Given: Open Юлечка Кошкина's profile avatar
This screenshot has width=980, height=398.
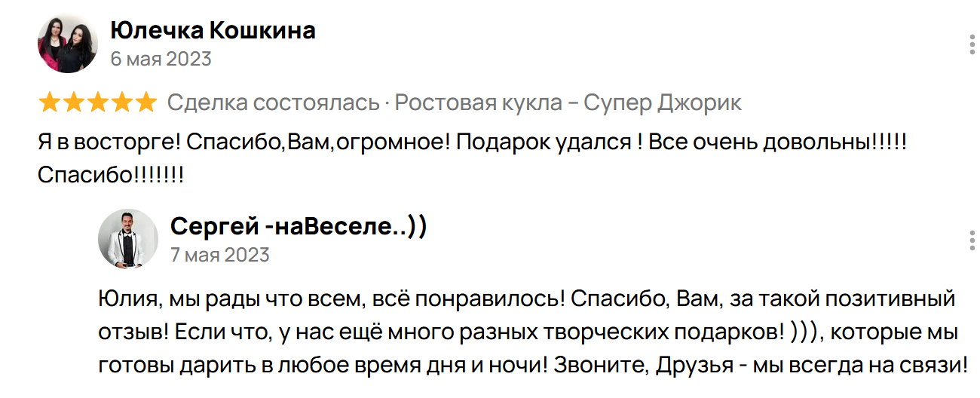Looking at the screenshot, I should pos(68,43).
